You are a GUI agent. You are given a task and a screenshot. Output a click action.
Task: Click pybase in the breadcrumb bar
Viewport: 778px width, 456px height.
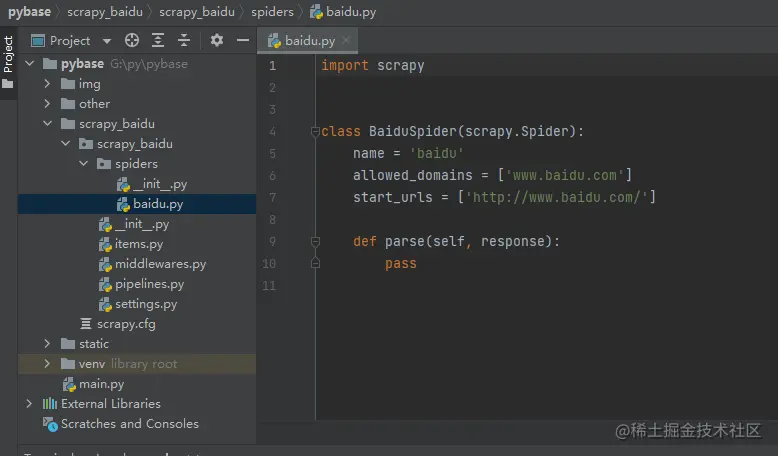[29, 12]
